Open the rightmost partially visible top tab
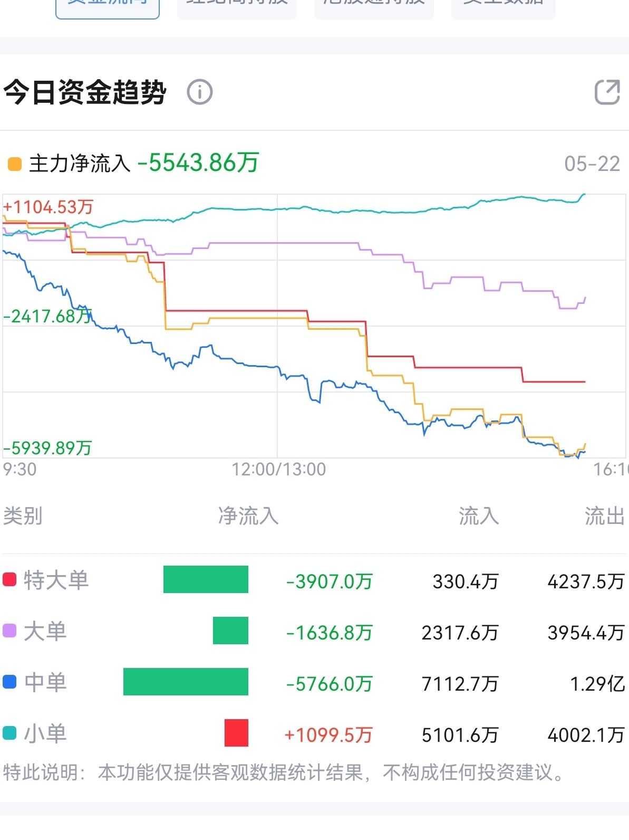The width and height of the screenshot is (629, 840). click(x=504, y=6)
